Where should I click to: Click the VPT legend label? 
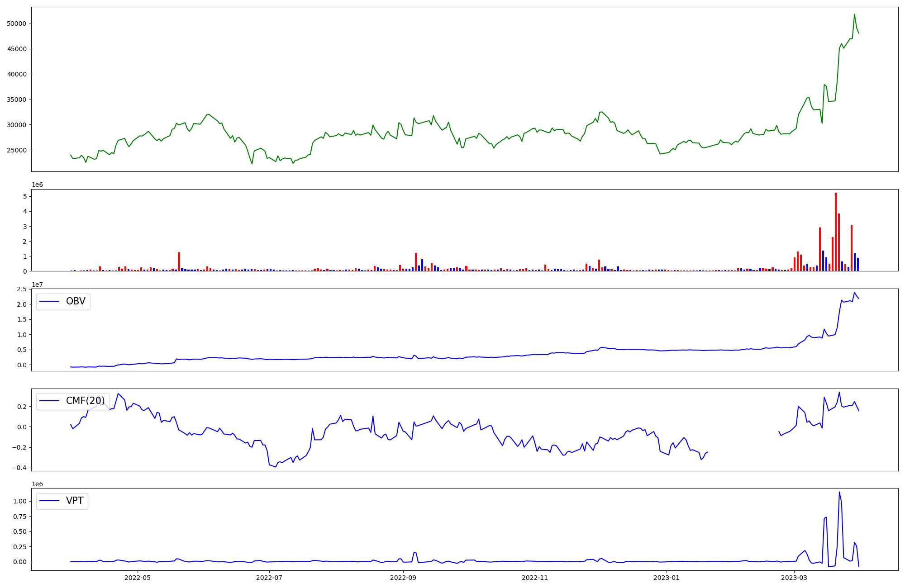point(75,501)
